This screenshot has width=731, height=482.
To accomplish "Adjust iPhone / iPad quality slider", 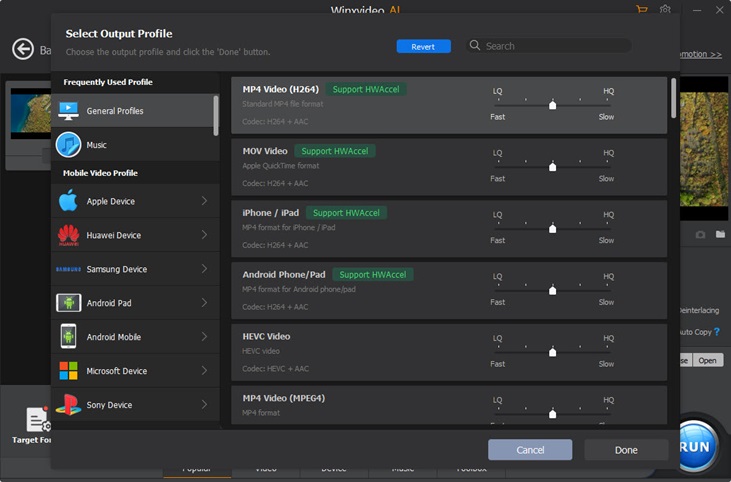I will point(552,228).
